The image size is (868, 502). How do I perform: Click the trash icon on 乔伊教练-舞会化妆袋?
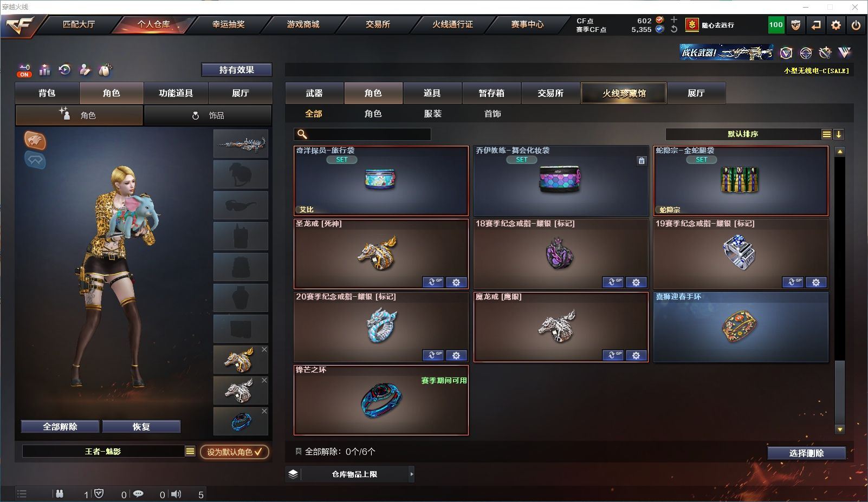pyautogui.click(x=642, y=161)
